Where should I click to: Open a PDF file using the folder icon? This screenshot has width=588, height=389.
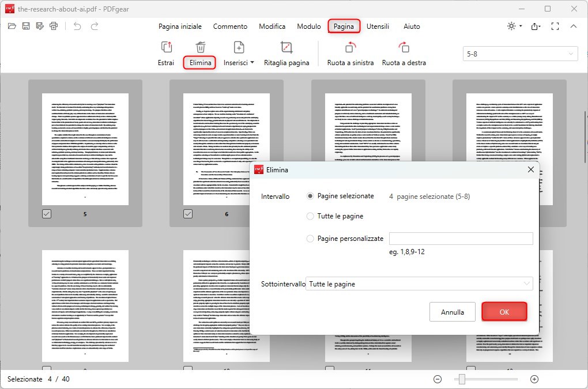click(12, 26)
